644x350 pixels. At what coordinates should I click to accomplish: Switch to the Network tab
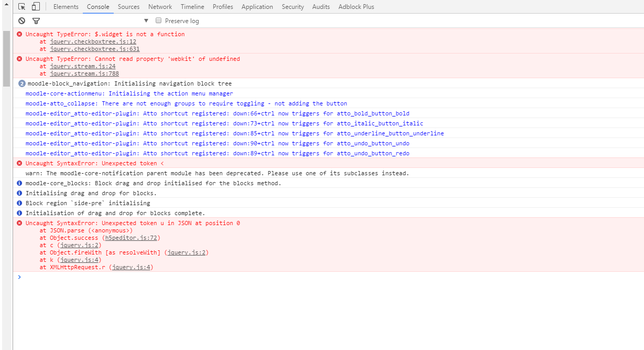160,7
